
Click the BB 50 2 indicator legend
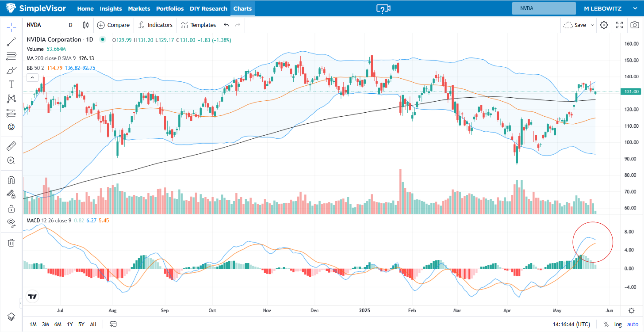[61, 68]
